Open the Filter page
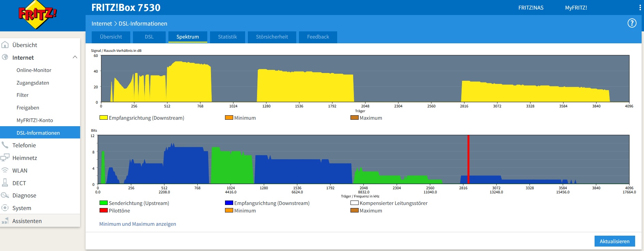The height and width of the screenshot is (251, 644). pos(23,95)
